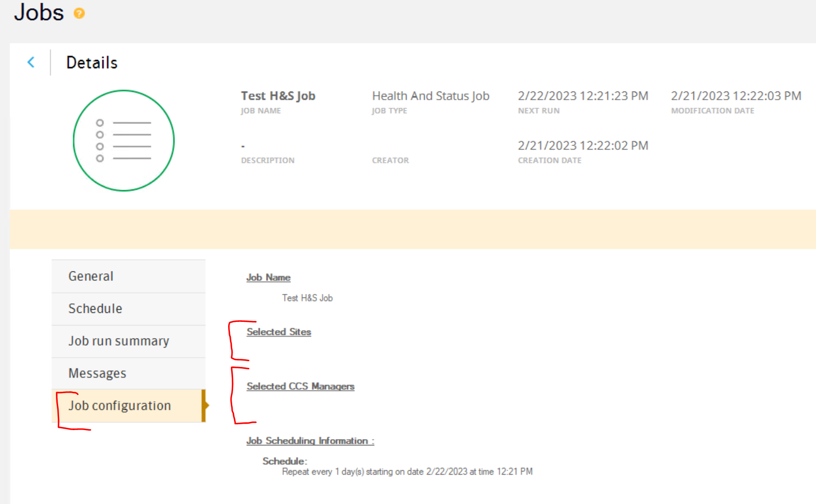Screen dimensions: 816x504
Task: Click the Next Run date value
Action: (583, 96)
